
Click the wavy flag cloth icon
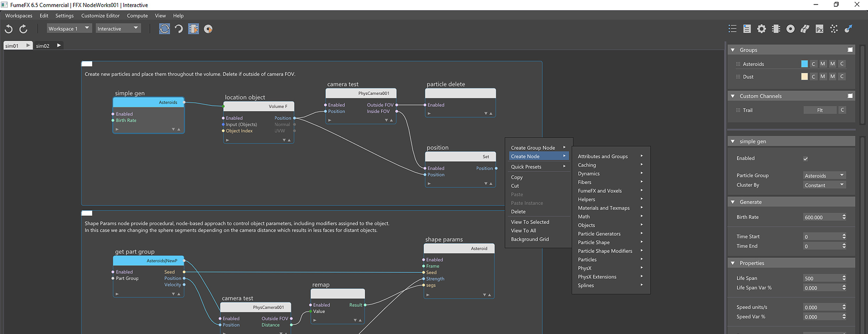click(805, 29)
